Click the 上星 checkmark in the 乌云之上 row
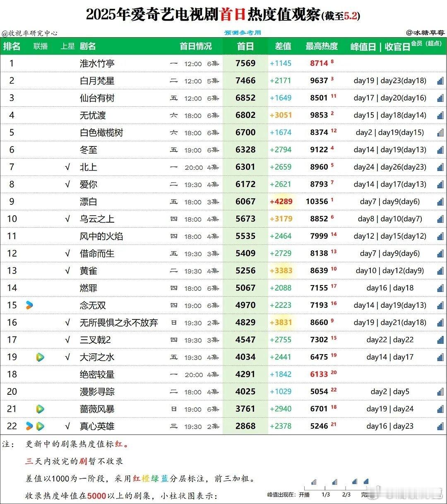The height and width of the screenshot is (504, 447). point(67,219)
